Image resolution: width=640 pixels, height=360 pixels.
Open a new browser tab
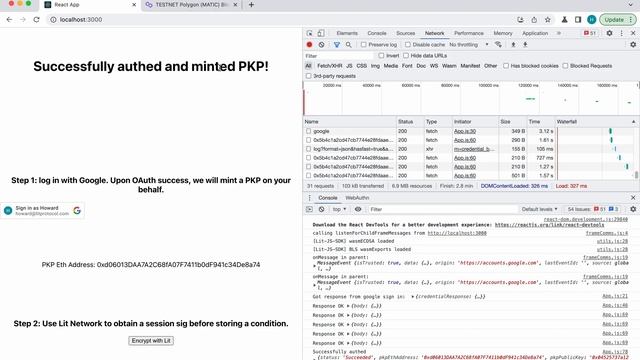pos(251,5)
